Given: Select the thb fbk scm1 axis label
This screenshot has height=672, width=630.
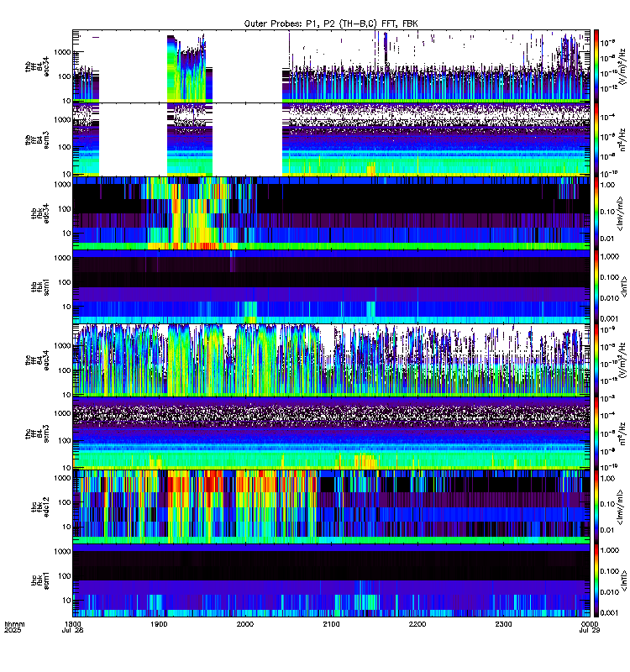Looking at the screenshot, I should pyautogui.click(x=39, y=286).
